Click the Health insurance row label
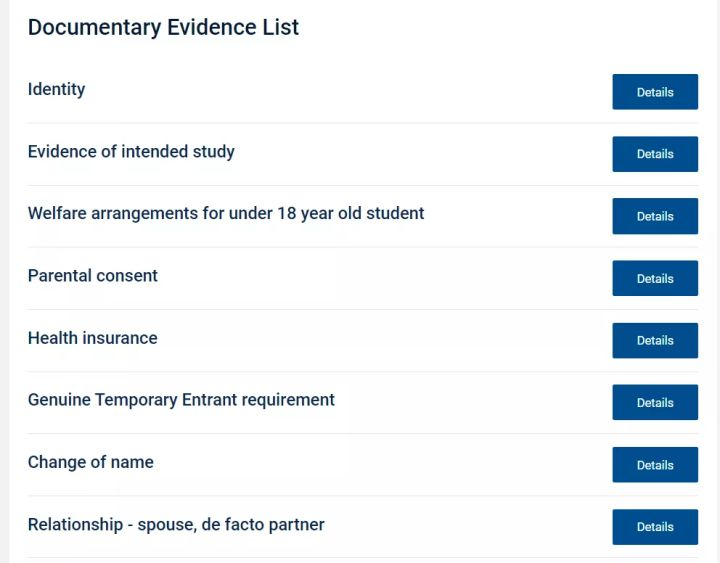 93,338
